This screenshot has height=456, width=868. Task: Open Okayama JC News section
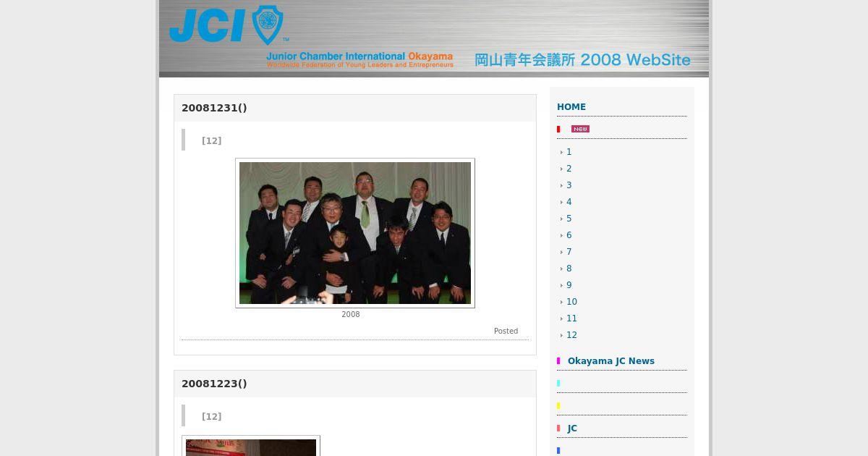pyautogui.click(x=610, y=361)
